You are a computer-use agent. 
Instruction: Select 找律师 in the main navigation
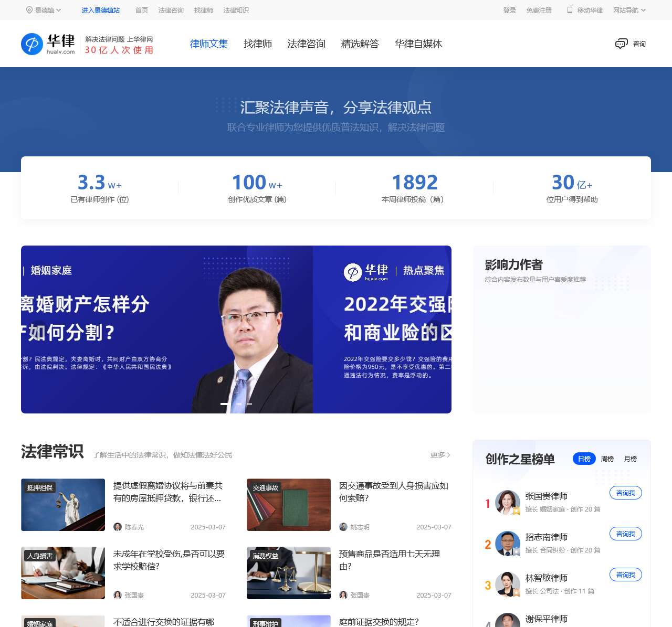tap(257, 44)
